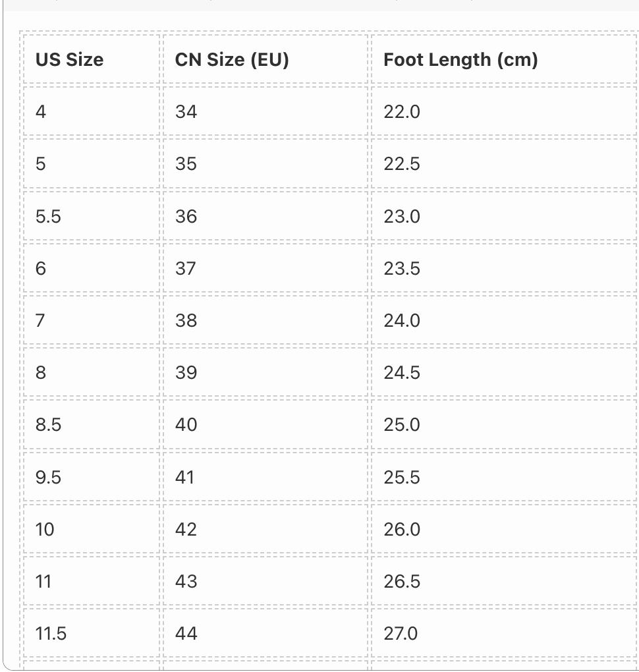Click the US size 7 cell
The image size is (639, 672).
tap(92, 320)
